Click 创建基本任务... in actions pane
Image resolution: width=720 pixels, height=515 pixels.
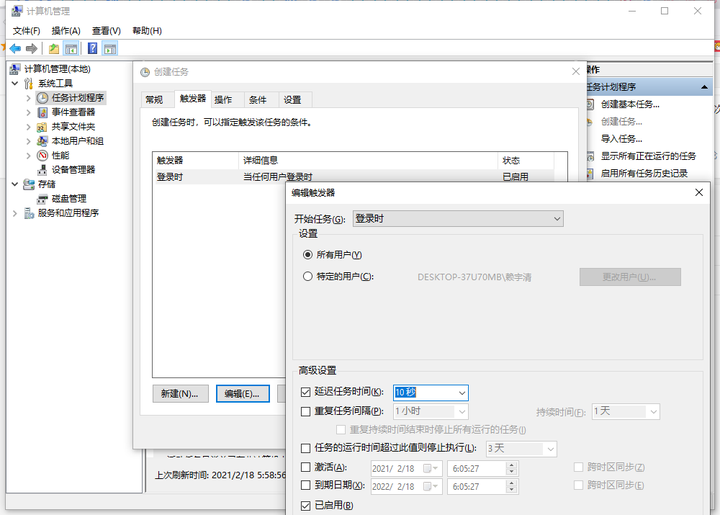point(629,104)
